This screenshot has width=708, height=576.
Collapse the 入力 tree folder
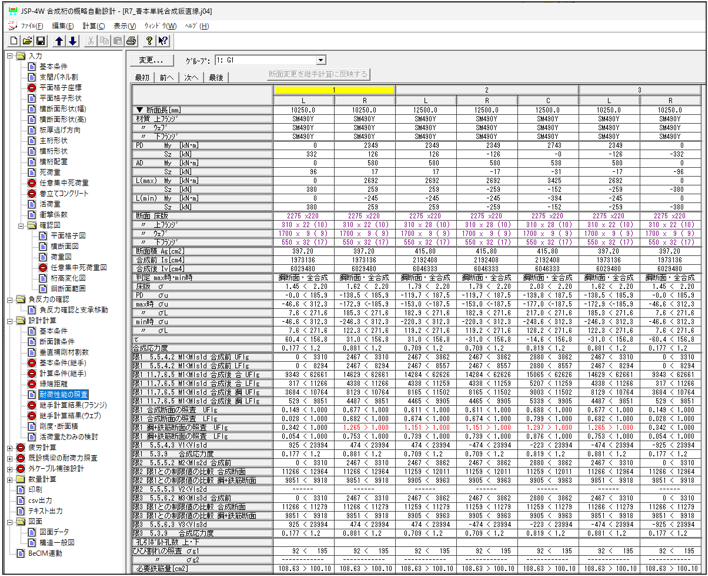(x=8, y=57)
